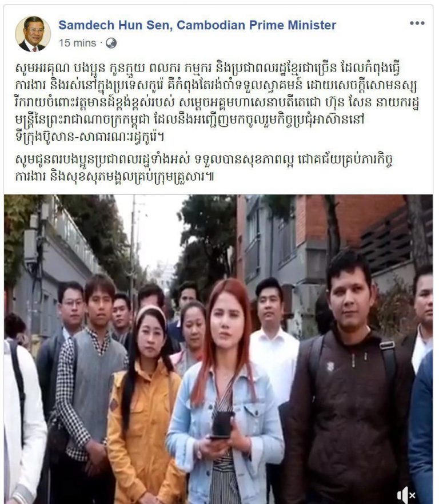Click the phone held by the red-haired woman
This screenshot has width=439, height=504.
click(x=222, y=425)
